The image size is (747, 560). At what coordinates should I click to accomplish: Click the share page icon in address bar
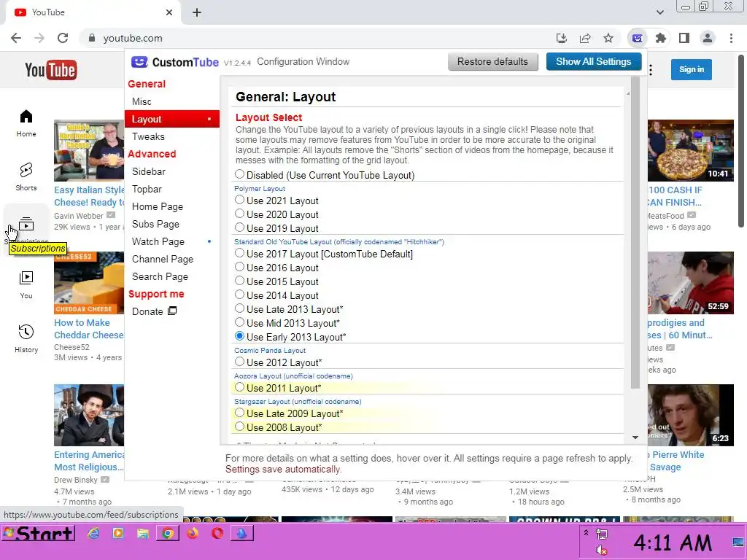(585, 38)
